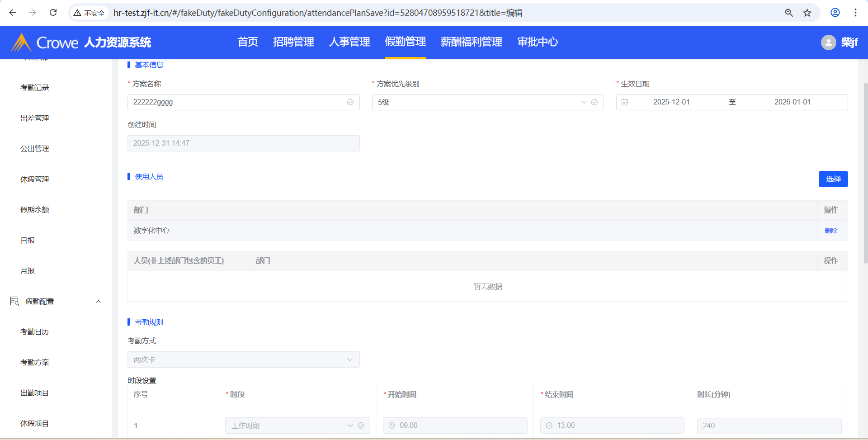Open 薪酬福利管理 in top navigation
Viewport: 868px width, 440px height.
coord(471,42)
